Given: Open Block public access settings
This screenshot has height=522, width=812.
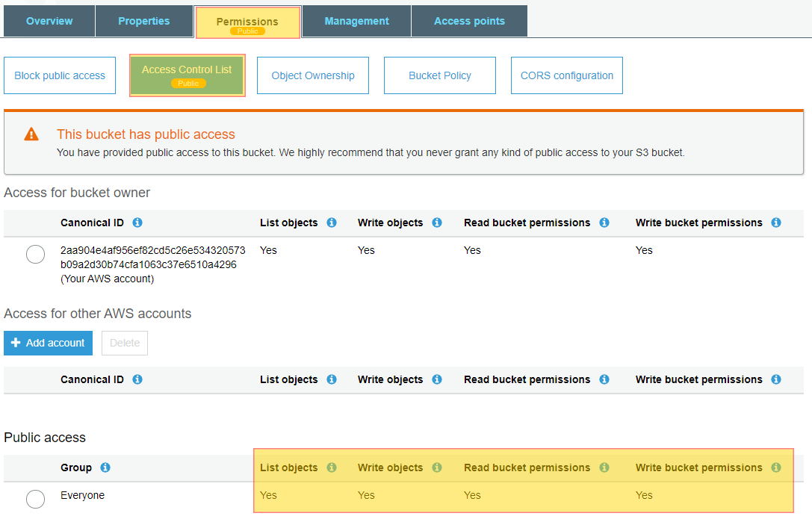Looking at the screenshot, I should point(60,75).
